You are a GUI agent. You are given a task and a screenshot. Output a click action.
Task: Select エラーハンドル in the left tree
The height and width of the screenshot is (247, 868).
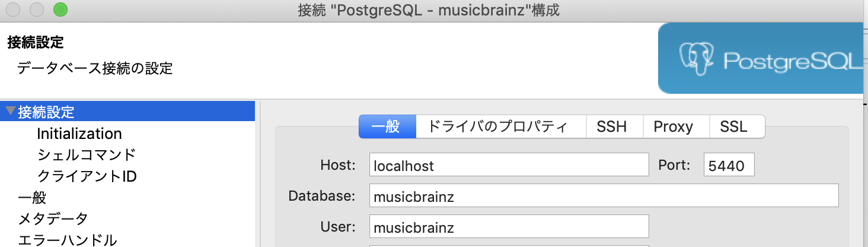coord(67,240)
